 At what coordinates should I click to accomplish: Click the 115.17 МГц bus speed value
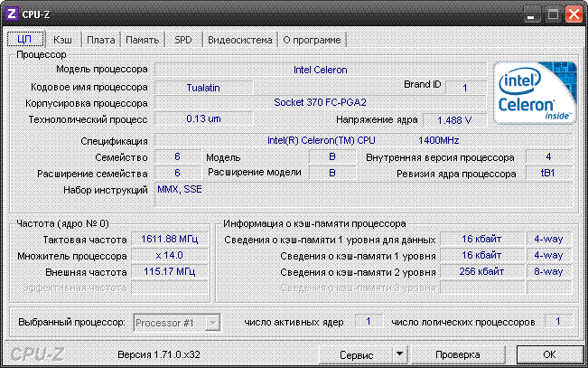[170, 271]
